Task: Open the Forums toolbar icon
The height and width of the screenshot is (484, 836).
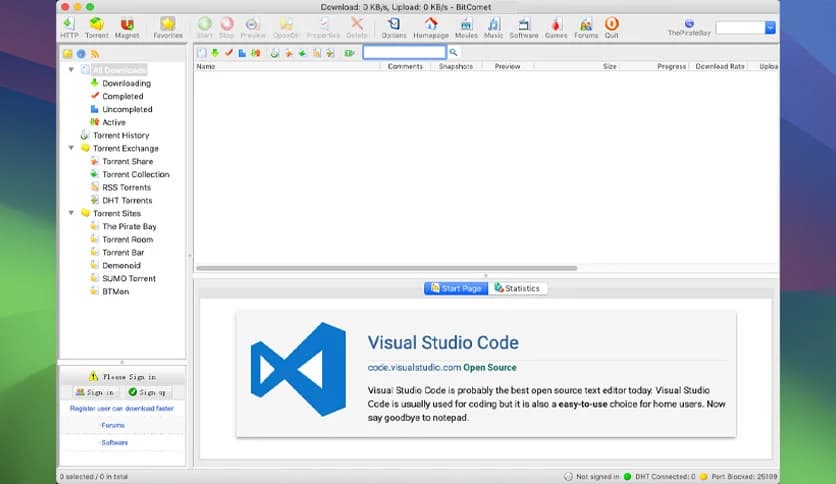Action: (x=586, y=25)
